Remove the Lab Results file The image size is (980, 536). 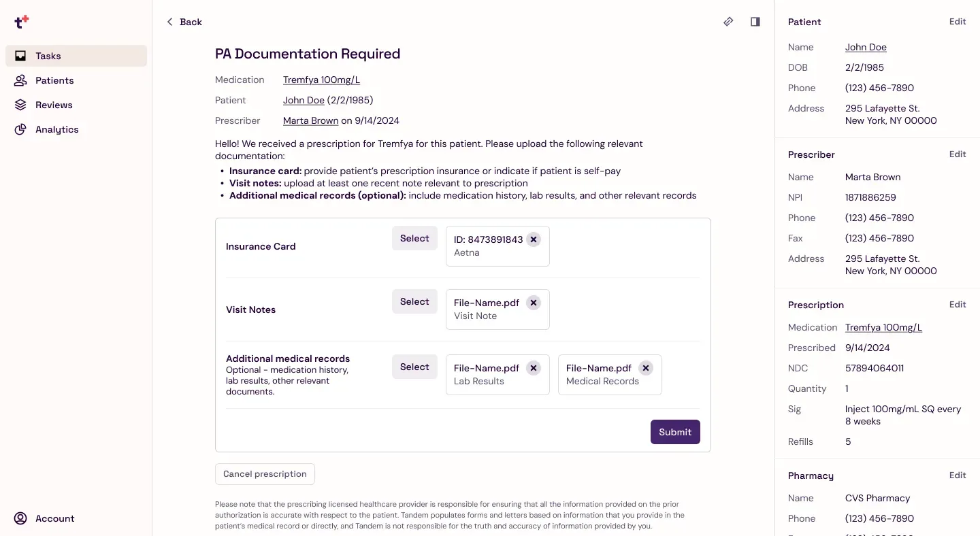pyautogui.click(x=534, y=368)
